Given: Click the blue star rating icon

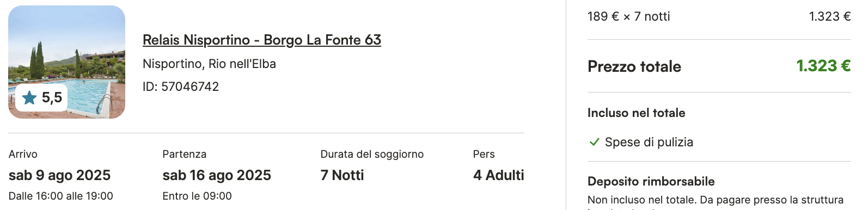Looking at the screenshot, I should (x=29, y=98).
